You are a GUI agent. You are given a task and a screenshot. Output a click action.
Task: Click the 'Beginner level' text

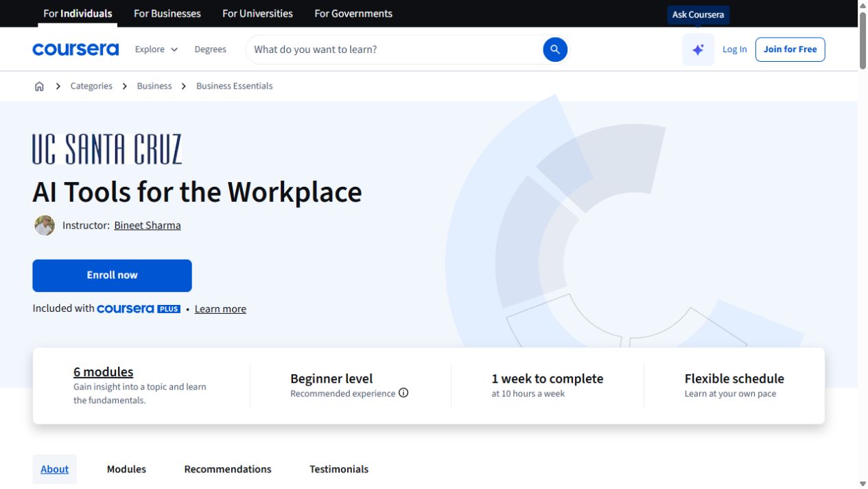pyautogui.click(x=331, y=378)
